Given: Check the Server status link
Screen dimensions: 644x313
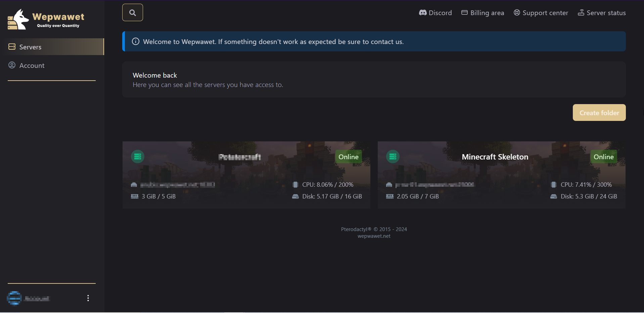Looking at the screenshot, I should [x=602, y=13].
